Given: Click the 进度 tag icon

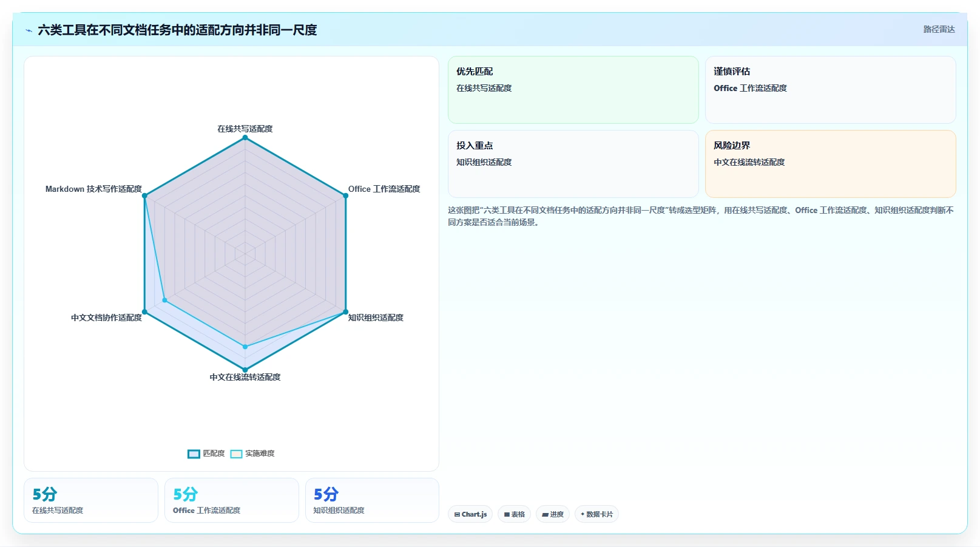Looking at the screenshot, I should (x=545, y=514).
